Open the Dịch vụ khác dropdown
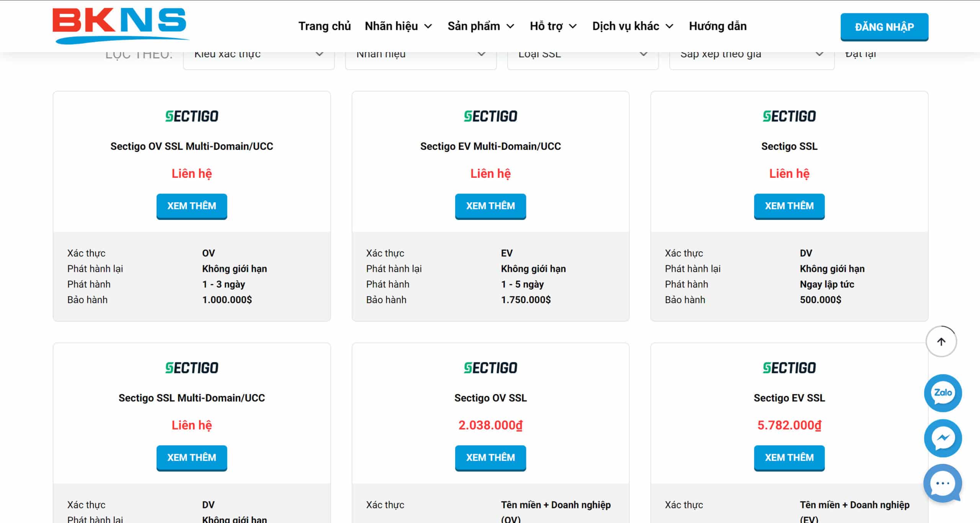The width and height of the screenshot is (980, 523). [x=633, y=26]
